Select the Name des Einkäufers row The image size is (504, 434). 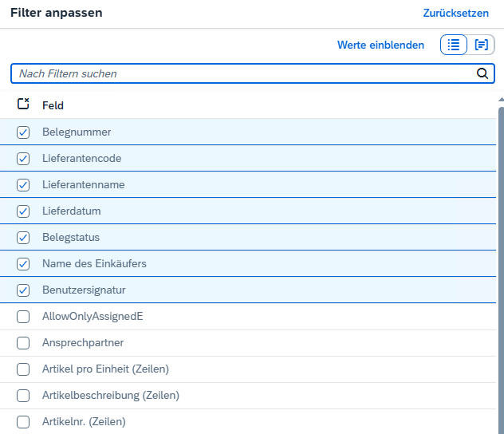[239, 264]
